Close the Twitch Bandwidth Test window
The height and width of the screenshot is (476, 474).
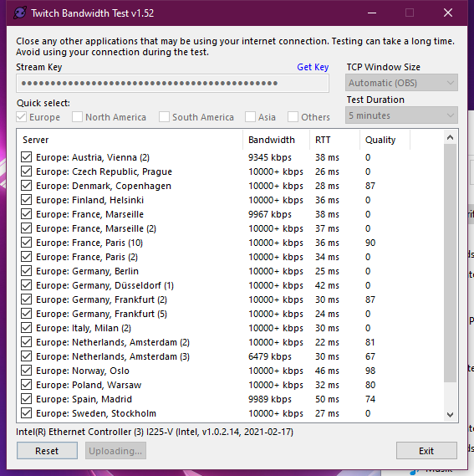coord(448,13)
